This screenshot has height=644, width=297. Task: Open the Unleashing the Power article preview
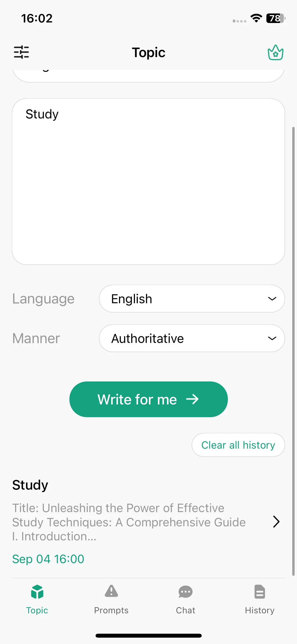[x=129, y=522]
